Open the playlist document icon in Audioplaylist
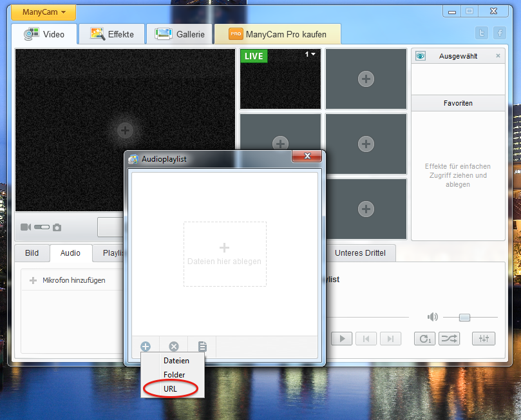Screen dimensions: 521x420 pyautogui.click(x=202, y=347)
